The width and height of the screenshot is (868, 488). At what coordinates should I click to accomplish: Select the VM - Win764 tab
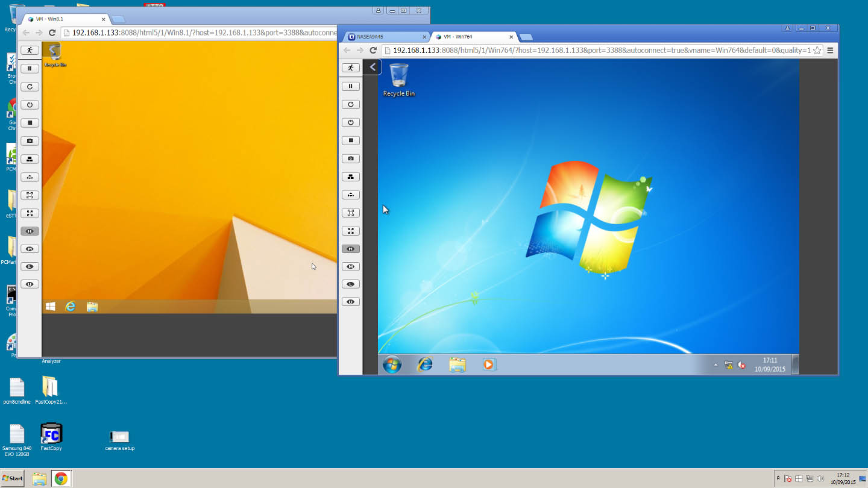pos(474,37)
